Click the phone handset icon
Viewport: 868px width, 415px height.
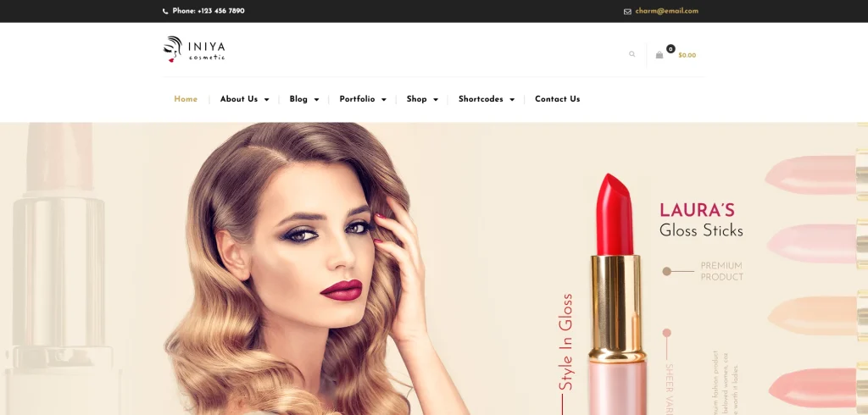click(165, 11)
